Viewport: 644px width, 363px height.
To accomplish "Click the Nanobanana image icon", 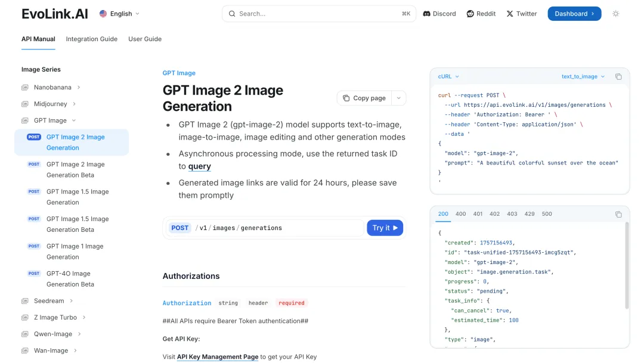I will coord(25,88).
